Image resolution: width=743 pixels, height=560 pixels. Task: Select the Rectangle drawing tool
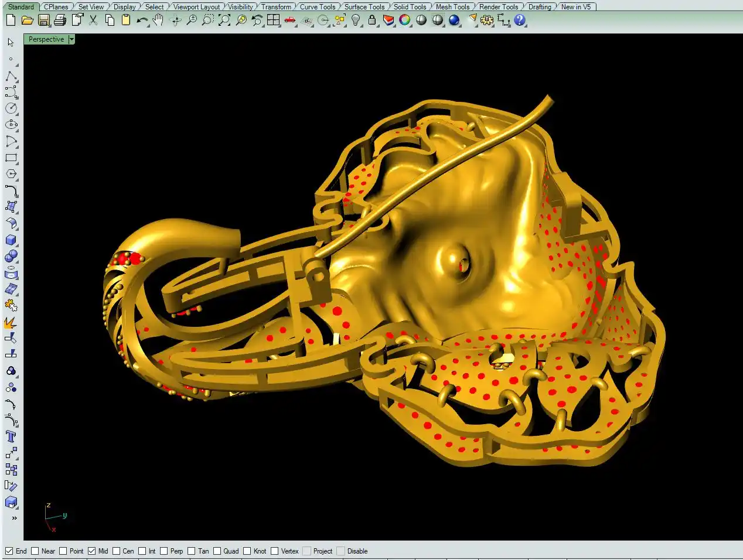click(x=11, y=158)
